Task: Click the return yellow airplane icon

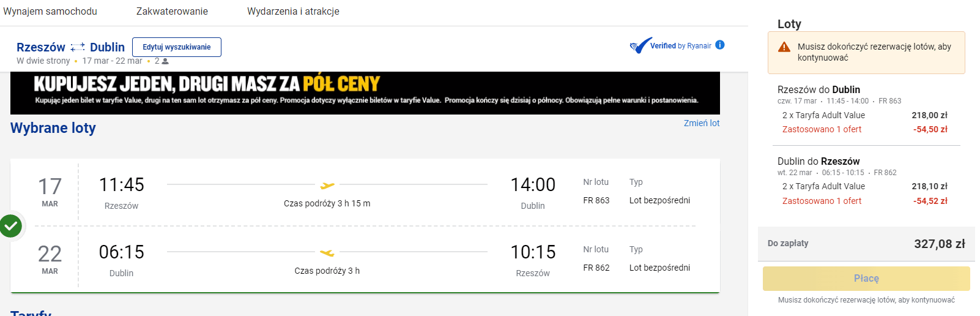Action: click(x=327, y=252)
